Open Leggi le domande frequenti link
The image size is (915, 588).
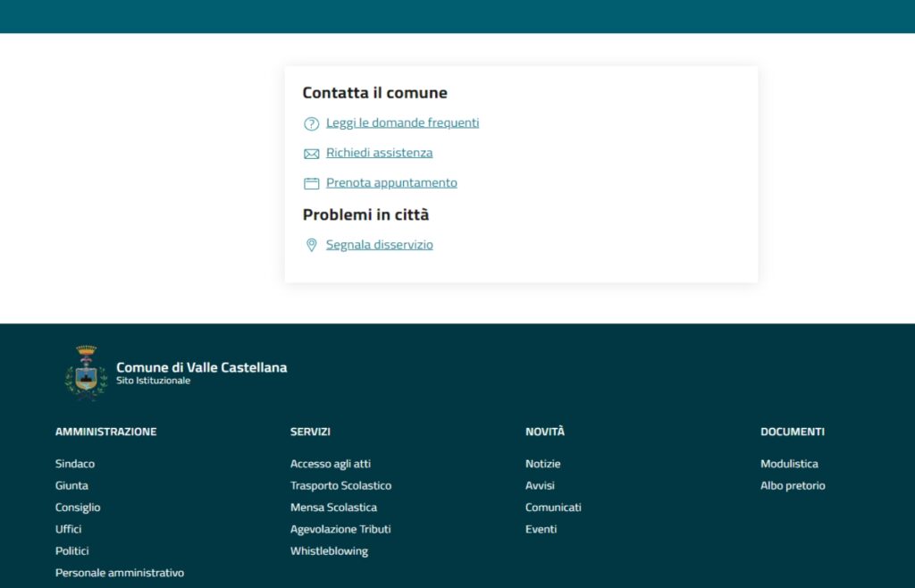pyautogui.click(x=402, y=122)
